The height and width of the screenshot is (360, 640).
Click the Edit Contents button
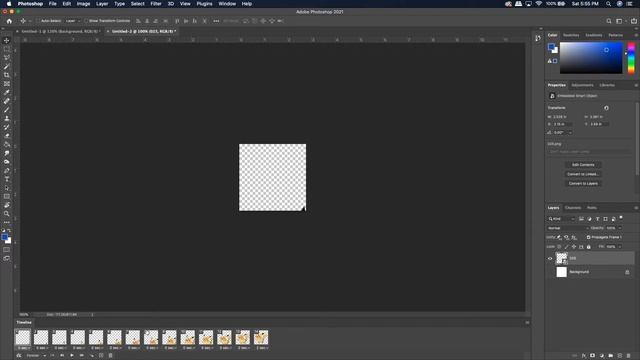click(x=583, y=165)
